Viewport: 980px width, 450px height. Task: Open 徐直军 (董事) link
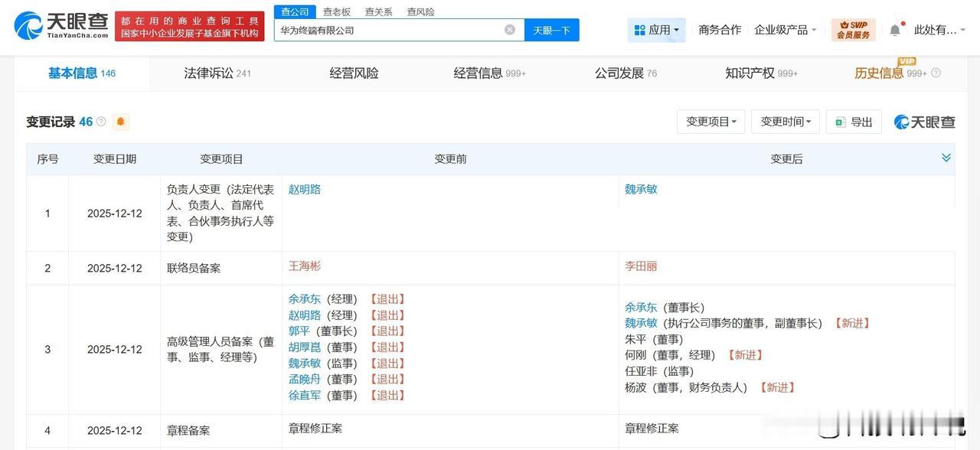coord(305,396)
